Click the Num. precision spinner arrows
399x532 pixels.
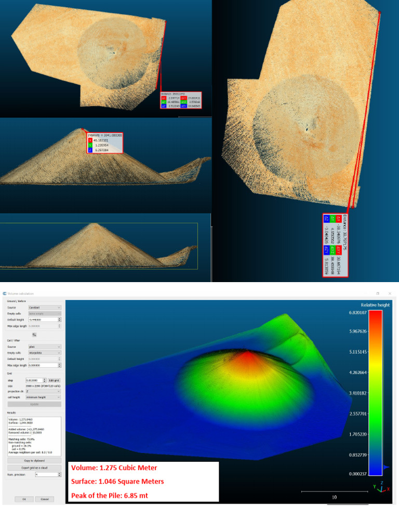pyautogui.click(x=59, y=474)
